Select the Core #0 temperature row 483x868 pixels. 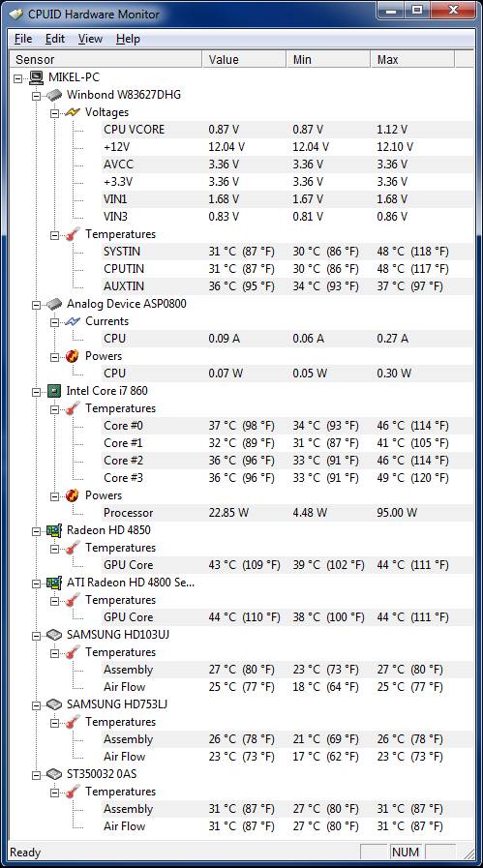(x=287, y=426)
